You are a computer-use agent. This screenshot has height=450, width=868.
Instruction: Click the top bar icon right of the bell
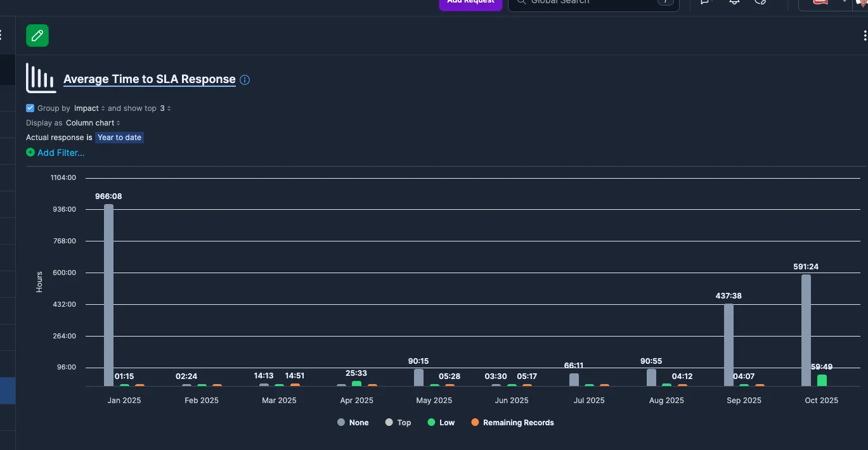(x=761, y=2)
